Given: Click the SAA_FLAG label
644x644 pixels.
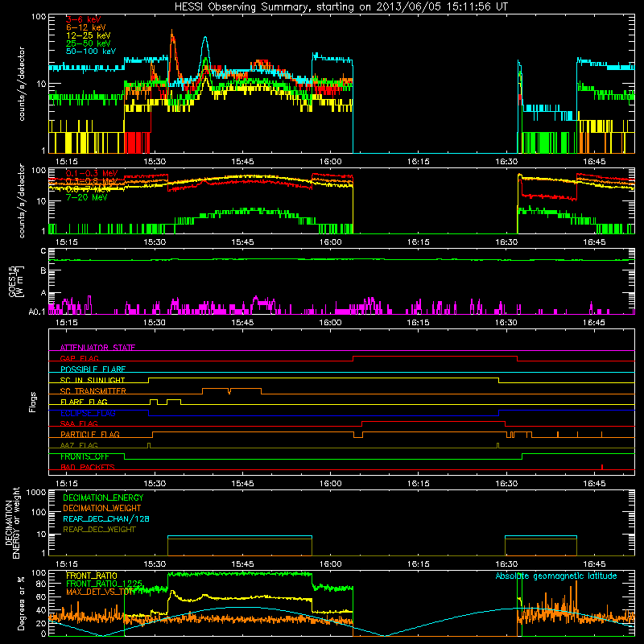Looking at the screenshot, I should 79,423.
